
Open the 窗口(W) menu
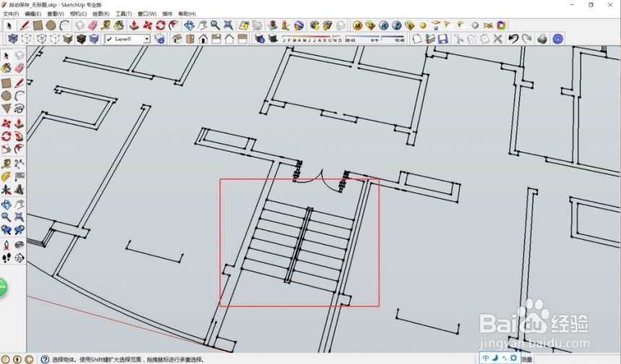(147, 14)
